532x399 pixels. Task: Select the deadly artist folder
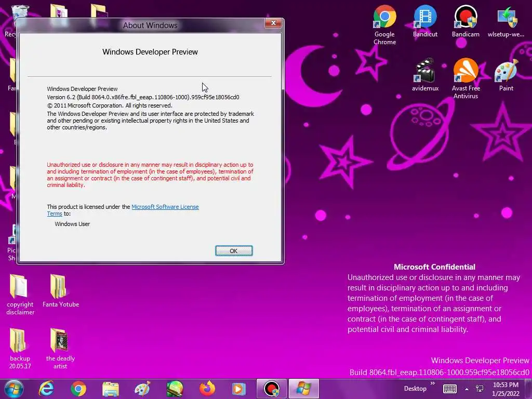click(x=60, y=349)
